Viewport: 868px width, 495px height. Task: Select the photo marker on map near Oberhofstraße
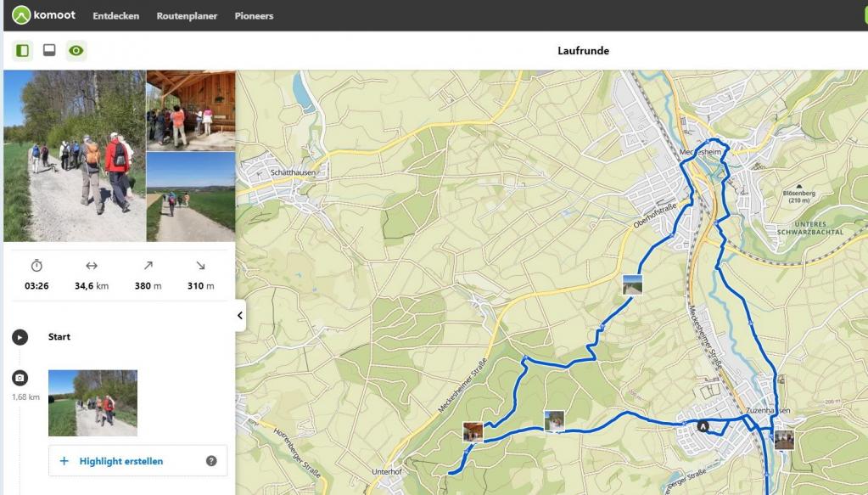click(632, 284)
